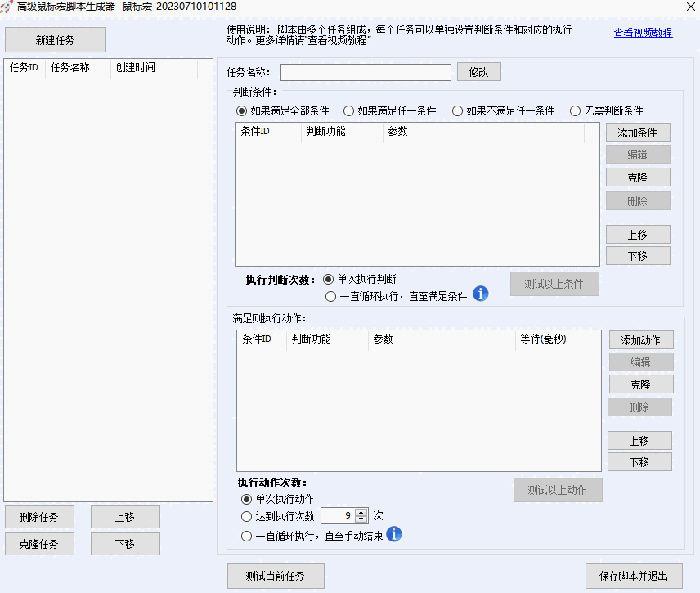Click the mouse macro app icon in title bar
700x593 pixels.
coord(8,7)
